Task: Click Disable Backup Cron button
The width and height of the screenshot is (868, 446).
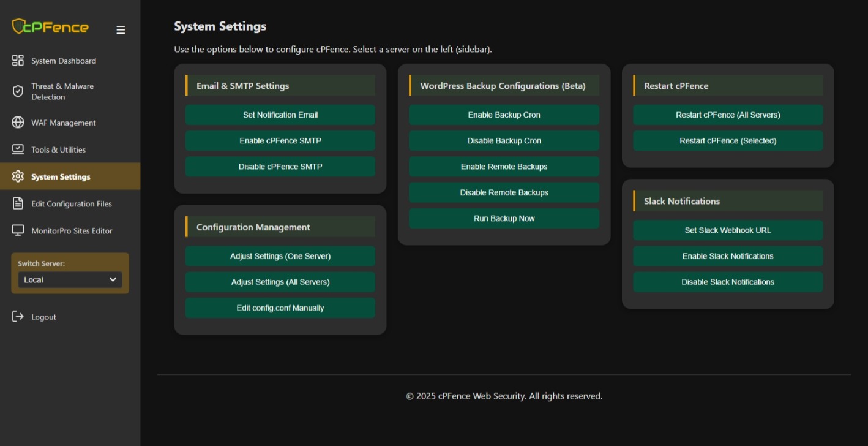Action: pyautogui.click(x=504, y=140)
